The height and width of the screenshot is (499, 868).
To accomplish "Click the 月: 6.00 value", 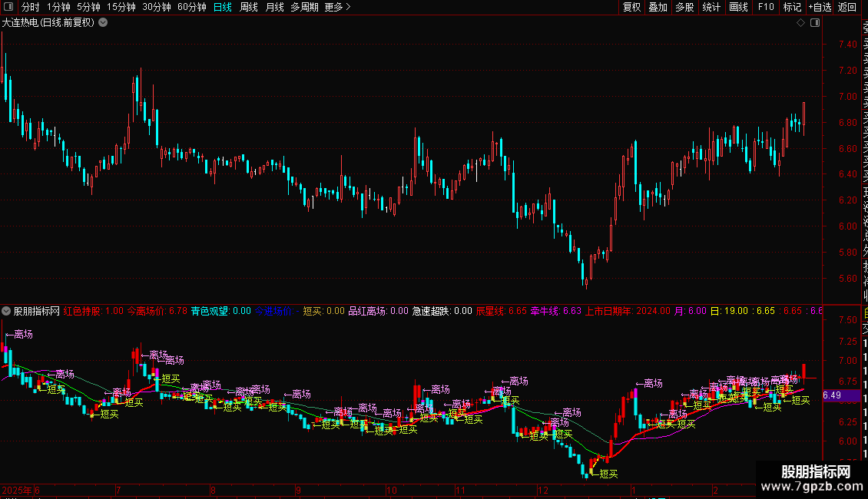I will [691, 311].
